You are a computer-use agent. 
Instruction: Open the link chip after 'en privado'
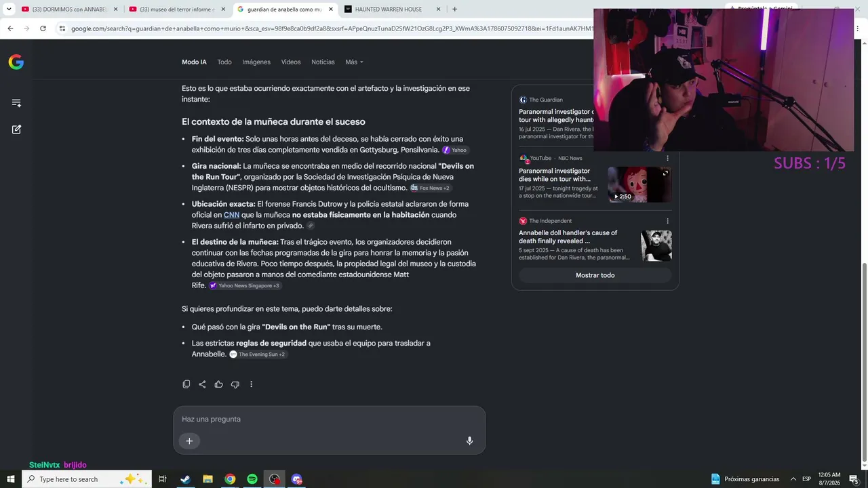(x=311, y=226)
